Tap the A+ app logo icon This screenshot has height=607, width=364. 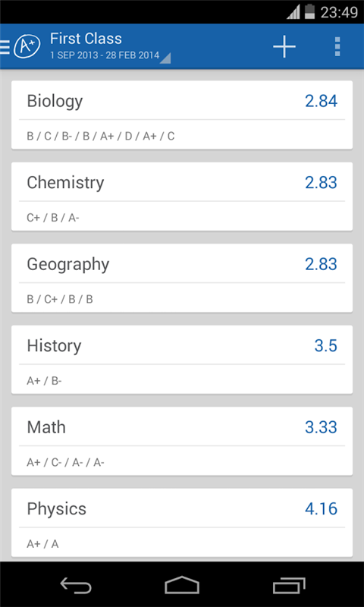(27, 46)
